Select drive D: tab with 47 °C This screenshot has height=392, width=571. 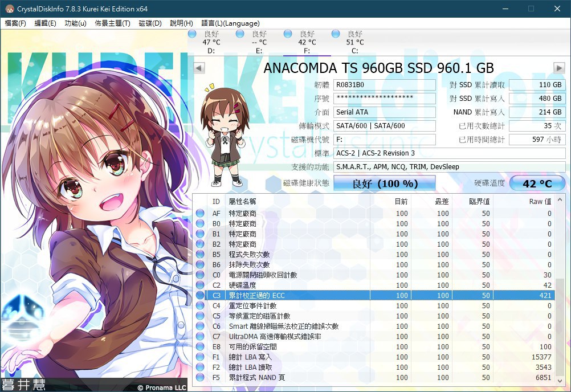(x=211, y=42)
